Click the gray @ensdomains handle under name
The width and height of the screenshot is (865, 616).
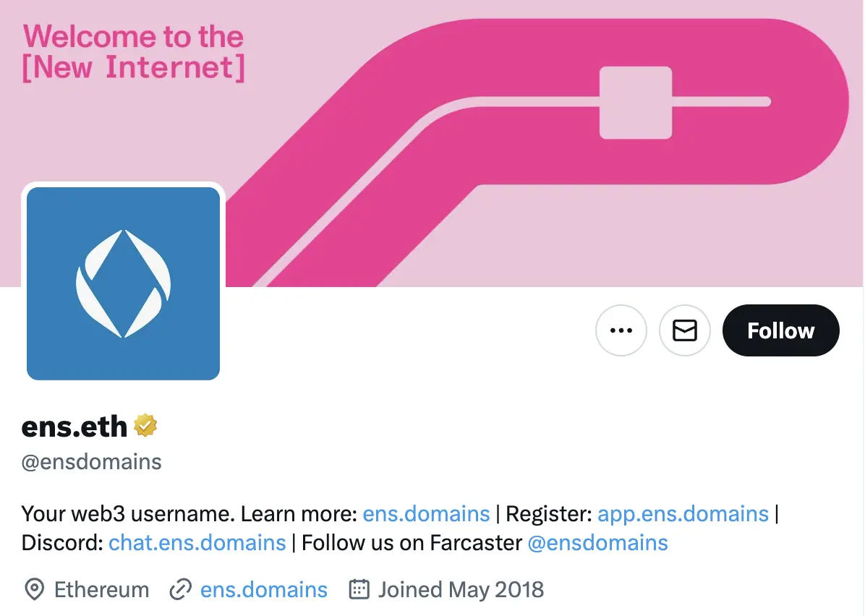click(x=91, y=462)
